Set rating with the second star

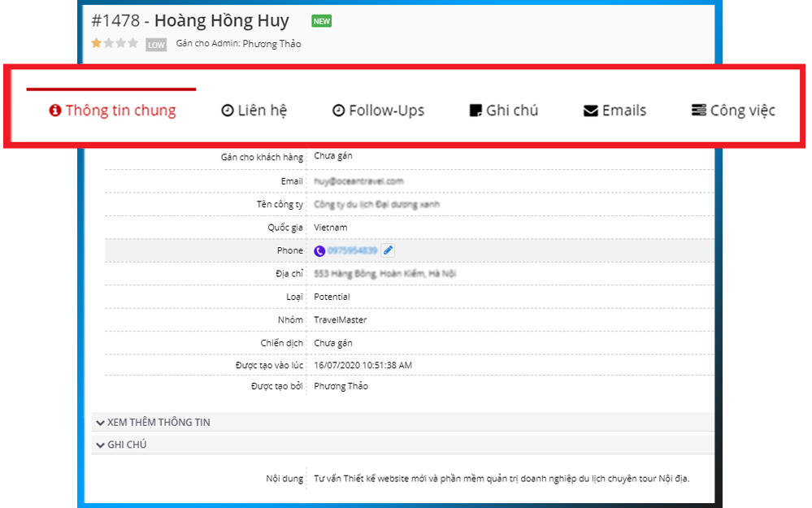click(x=109, y=44)
